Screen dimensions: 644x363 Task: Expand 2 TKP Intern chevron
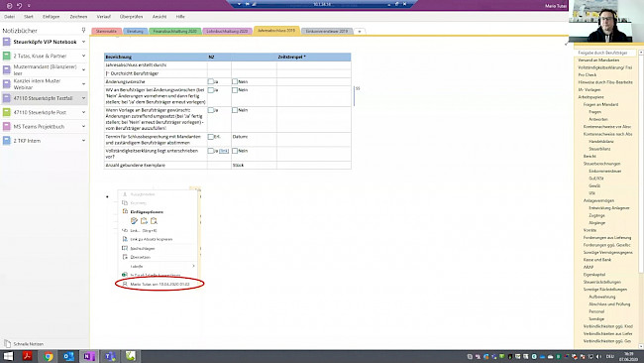[83, 141]
